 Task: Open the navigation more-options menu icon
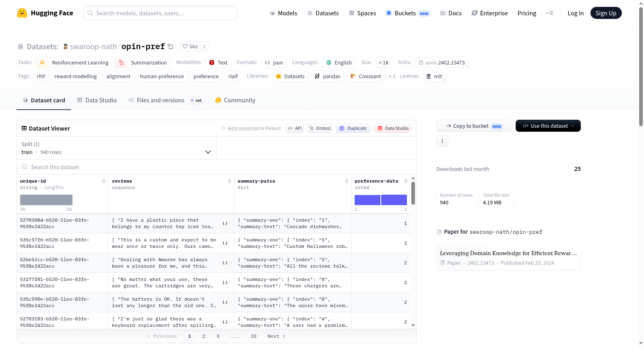pos(549,13)
